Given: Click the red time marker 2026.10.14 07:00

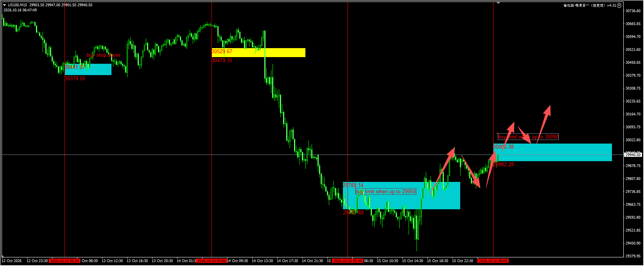Looking at the screenshot, I should coord(212,261).
